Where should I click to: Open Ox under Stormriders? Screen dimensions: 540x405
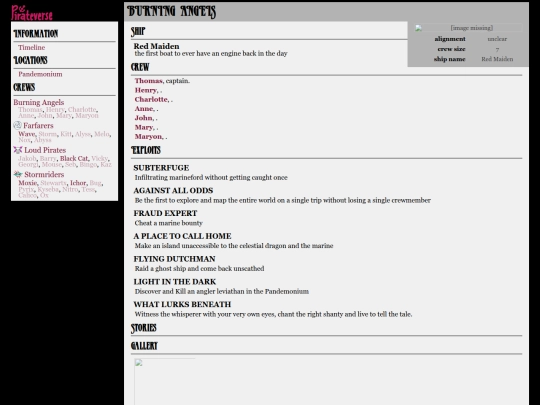click(x=44, y=195)
